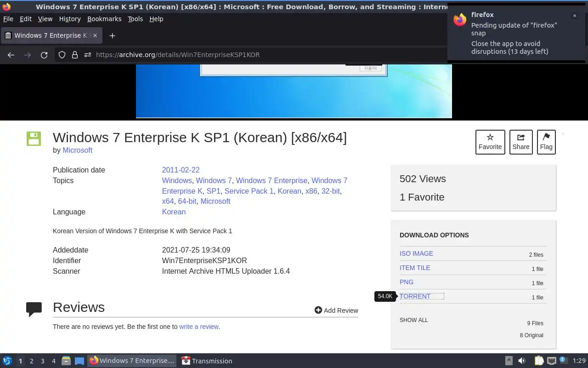Open publication date 2011-02-22 link

(x=181, y=170)
